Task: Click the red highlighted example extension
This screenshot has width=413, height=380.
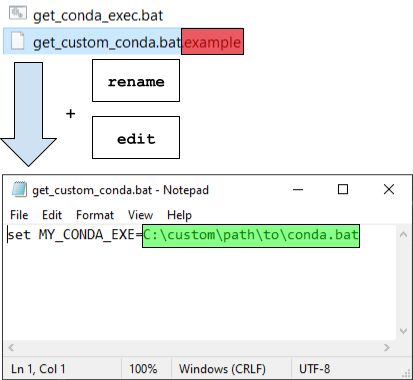Action: point(212,42)
